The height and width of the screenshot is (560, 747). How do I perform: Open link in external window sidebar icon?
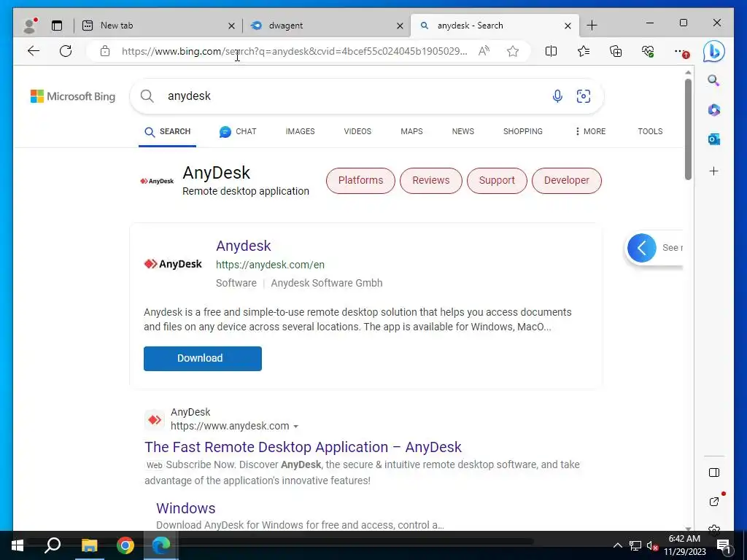[x=713, y=502]
